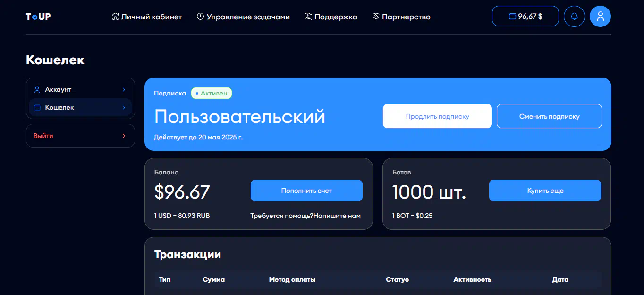Go to Личный кабинет menu item
The height and width of the screenshot is (295, 644).
[151, 17]
